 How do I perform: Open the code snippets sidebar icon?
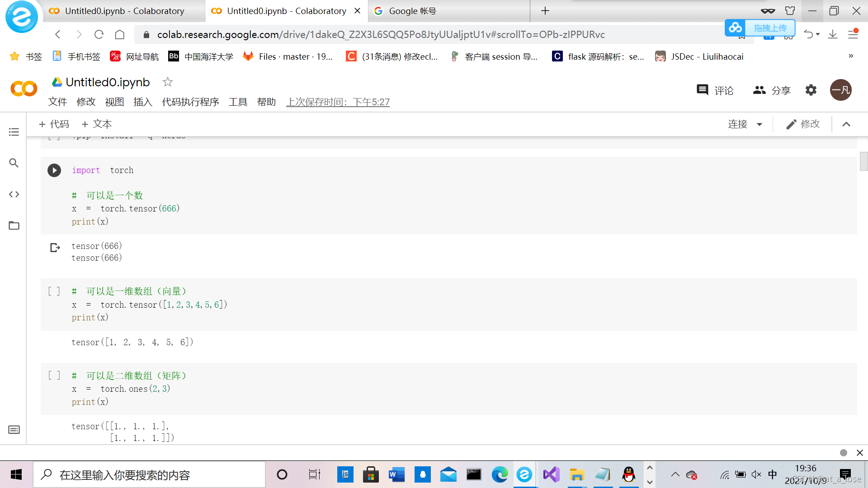(14, 194)
